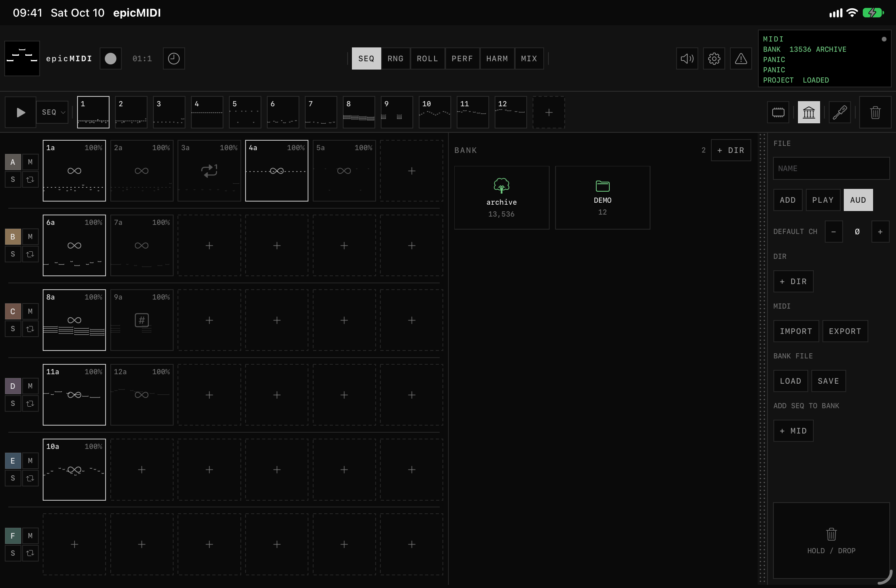The image size is (896, 588).
Task: Select the bank building icon
Action: [x=809, y=112]
